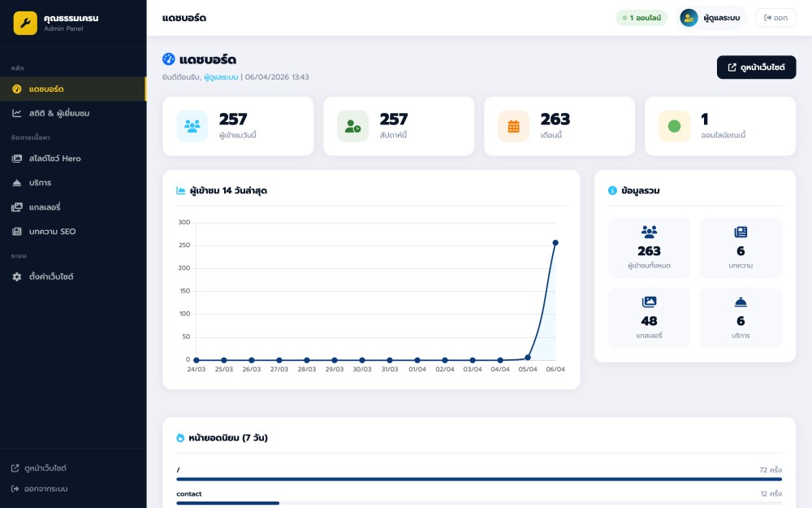This screenshot has height=508, width=812.
Task: Click the 1 ออนไลน์ status badge
Action: (x=641, y=18)
